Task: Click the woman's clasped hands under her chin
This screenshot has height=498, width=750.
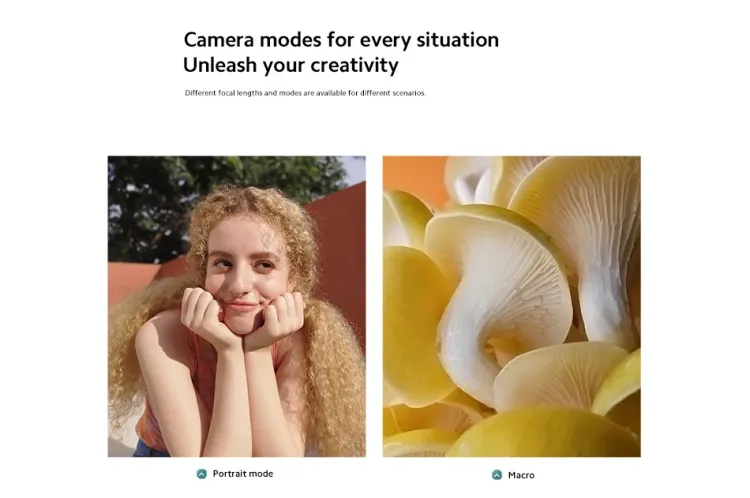Action: [243, 318]
